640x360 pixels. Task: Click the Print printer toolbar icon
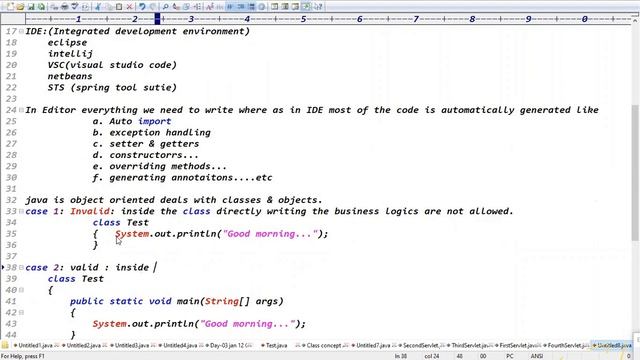[x=64, y=7]
